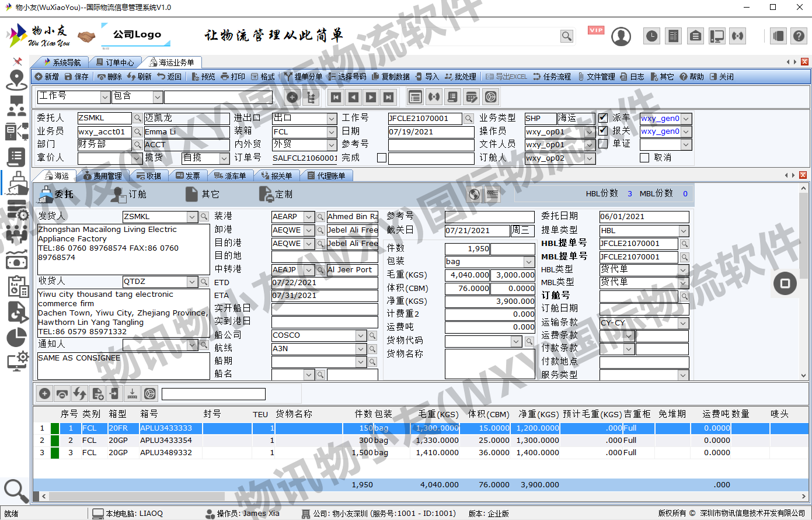Open the 报关单 tab
Image resolution: width=812 pixels, height=520 pixels.
click(276, 176)
